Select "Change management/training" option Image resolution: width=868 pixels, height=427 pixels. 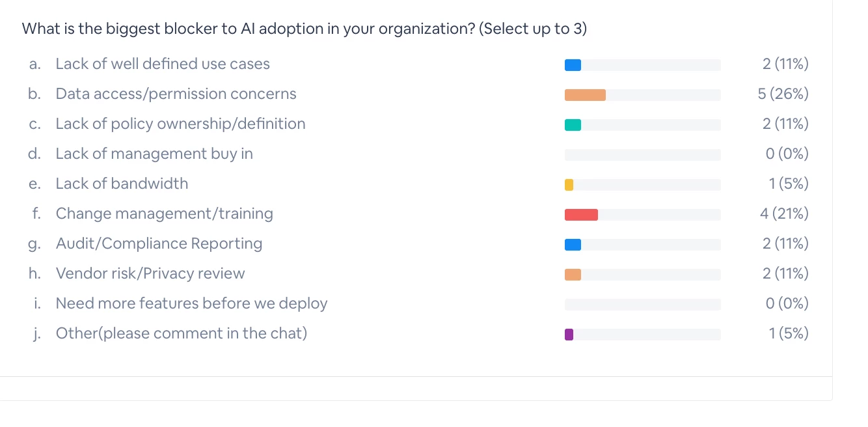(x=164, y=213)
